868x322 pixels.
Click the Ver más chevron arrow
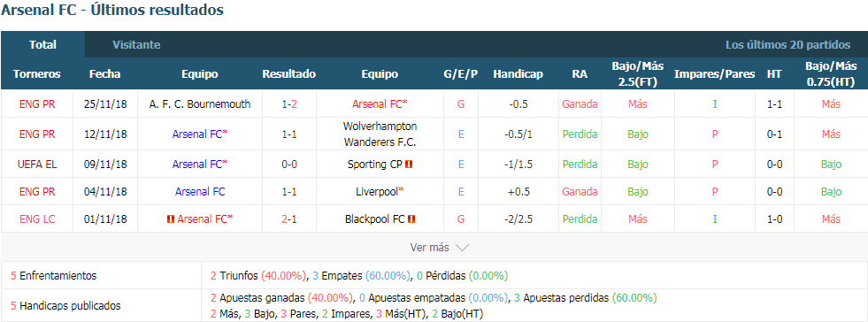462,248
